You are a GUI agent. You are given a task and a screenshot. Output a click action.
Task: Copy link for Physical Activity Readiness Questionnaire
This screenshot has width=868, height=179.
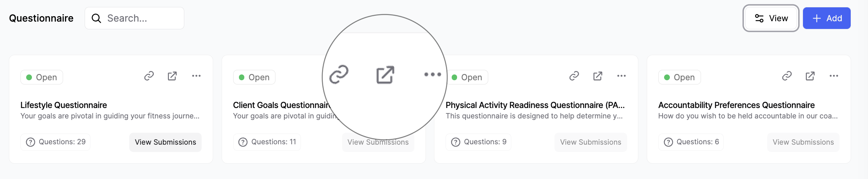[574, 76]
